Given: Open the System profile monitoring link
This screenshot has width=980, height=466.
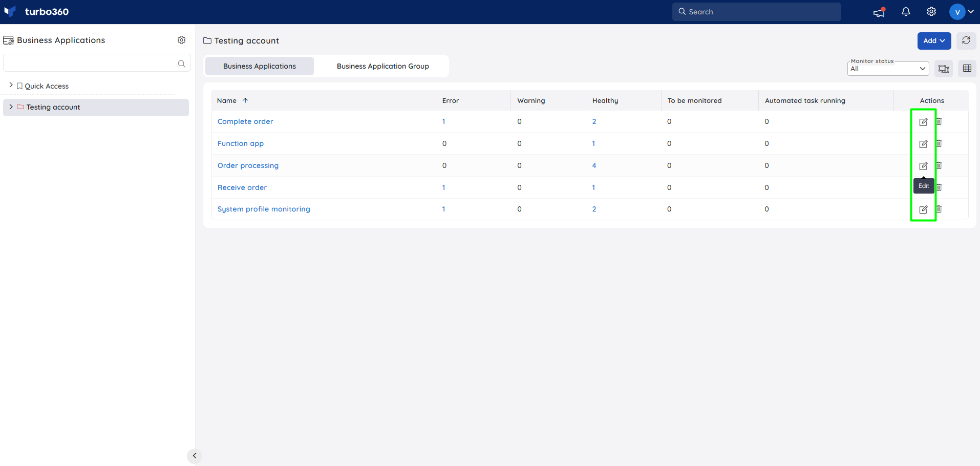Looking at the screenshot, I should 264,209.
